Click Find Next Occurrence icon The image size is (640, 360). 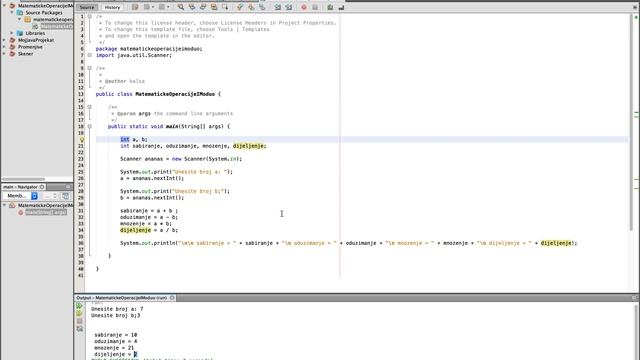[203, 7]
